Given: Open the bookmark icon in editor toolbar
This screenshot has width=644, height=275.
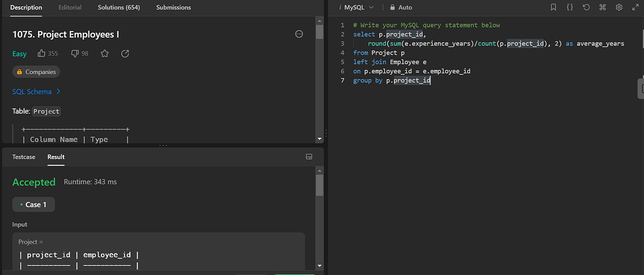Looking at the screenshot, I should pyautogui.click(x=553, y=8).
